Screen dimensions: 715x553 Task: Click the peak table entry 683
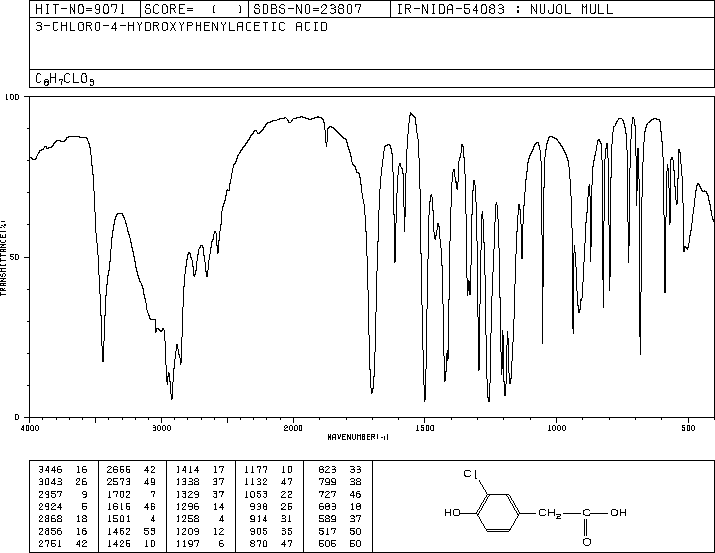tap(327, 506)
